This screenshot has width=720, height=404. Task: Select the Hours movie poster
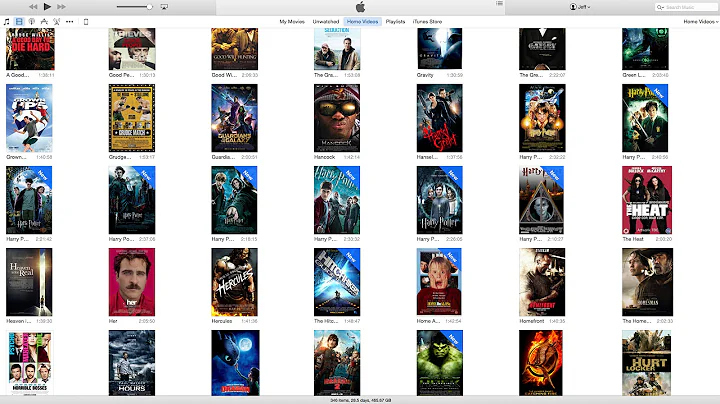point(132,363)
